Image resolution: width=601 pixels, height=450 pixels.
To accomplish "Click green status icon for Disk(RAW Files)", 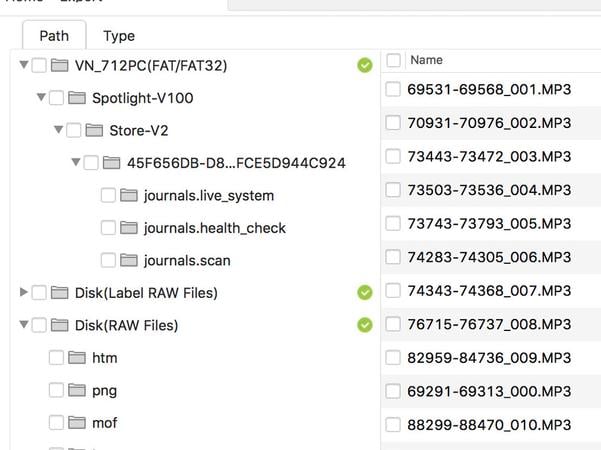I will (365, 325).
